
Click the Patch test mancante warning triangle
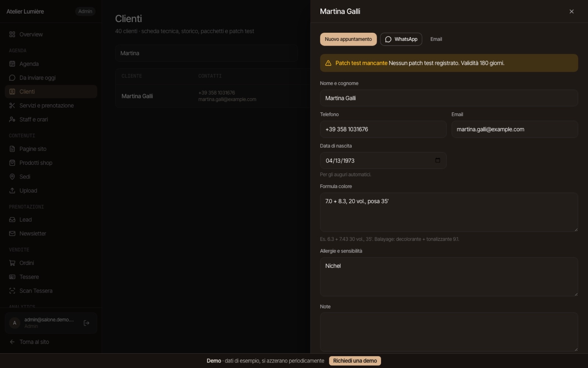[328, 63]
